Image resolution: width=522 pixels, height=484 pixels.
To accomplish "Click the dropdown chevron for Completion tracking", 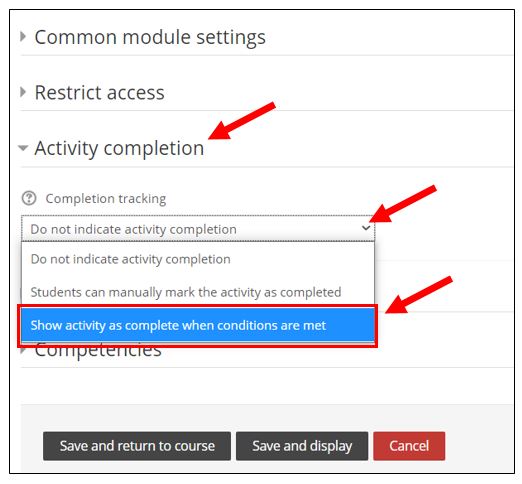I will [x=366, y=228].
